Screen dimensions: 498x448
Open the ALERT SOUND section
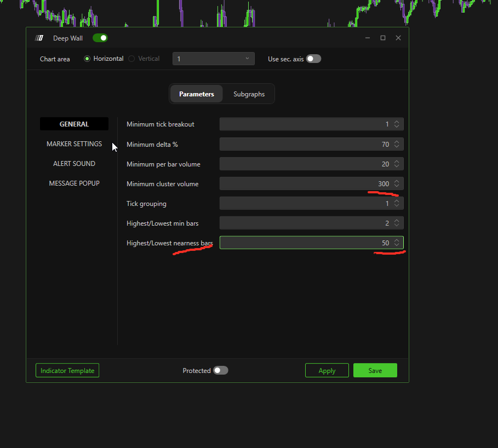(74, 164)
